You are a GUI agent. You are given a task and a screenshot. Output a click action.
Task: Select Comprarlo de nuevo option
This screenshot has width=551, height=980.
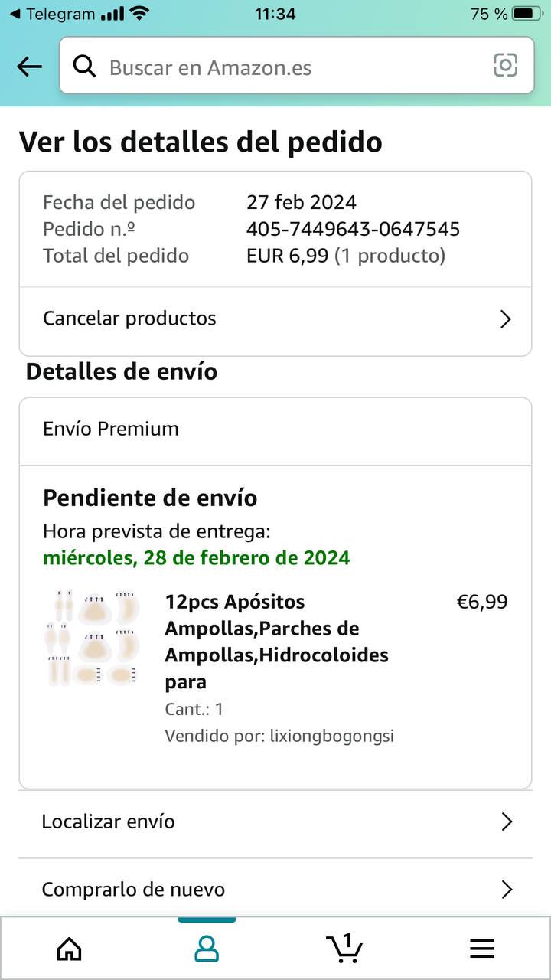click(x=133, y=890)
